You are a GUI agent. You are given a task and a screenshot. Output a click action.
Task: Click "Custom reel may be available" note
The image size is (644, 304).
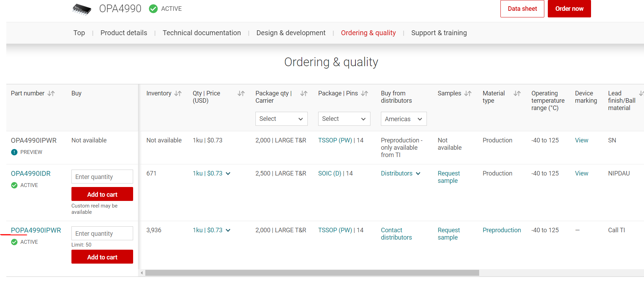tap(94, 209)
